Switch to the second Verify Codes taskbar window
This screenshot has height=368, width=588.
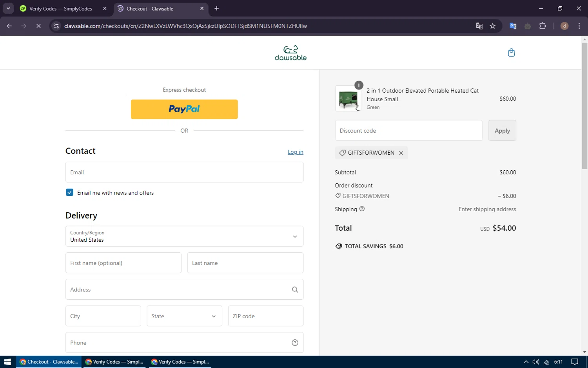pos(180,362)
